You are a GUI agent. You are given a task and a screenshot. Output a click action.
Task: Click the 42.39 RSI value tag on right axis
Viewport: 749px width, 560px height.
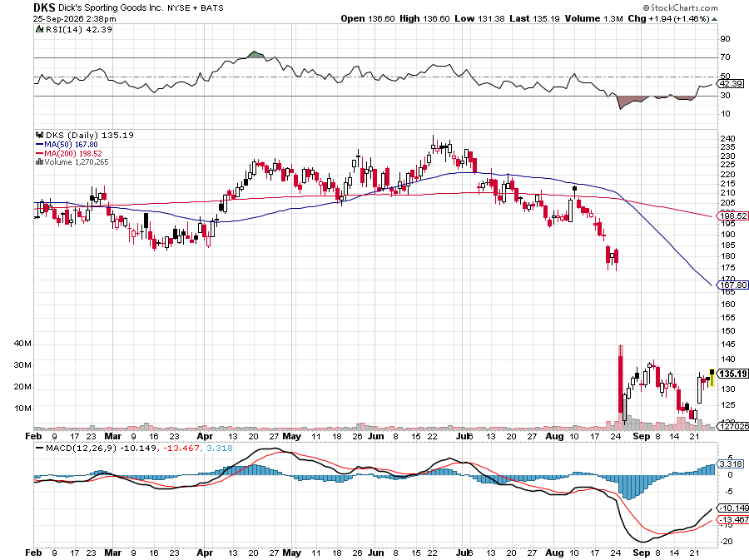click(x=731, y=83)
